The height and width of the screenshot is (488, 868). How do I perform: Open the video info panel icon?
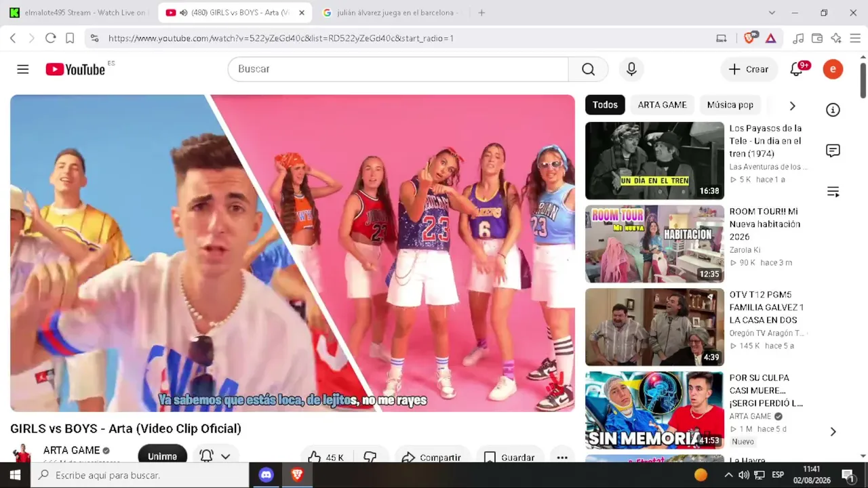833,110
